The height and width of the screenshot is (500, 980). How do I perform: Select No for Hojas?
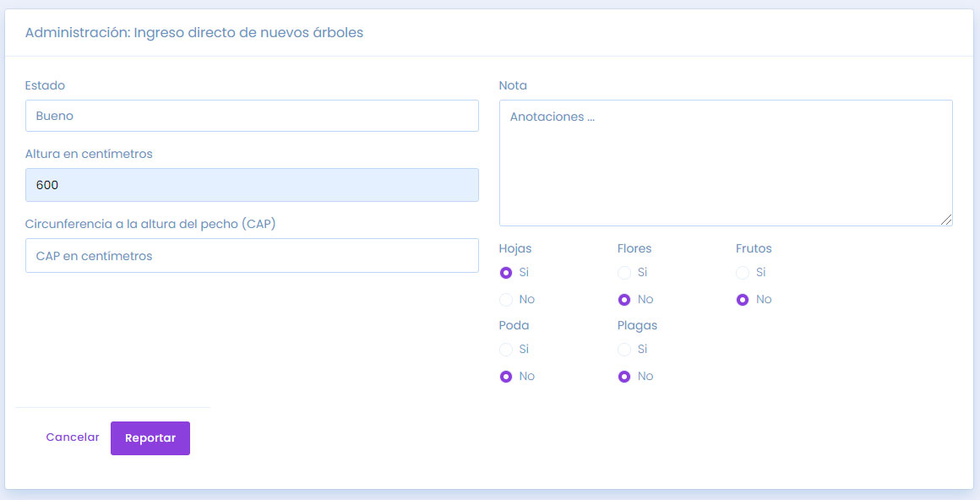(x=505, y=300)
